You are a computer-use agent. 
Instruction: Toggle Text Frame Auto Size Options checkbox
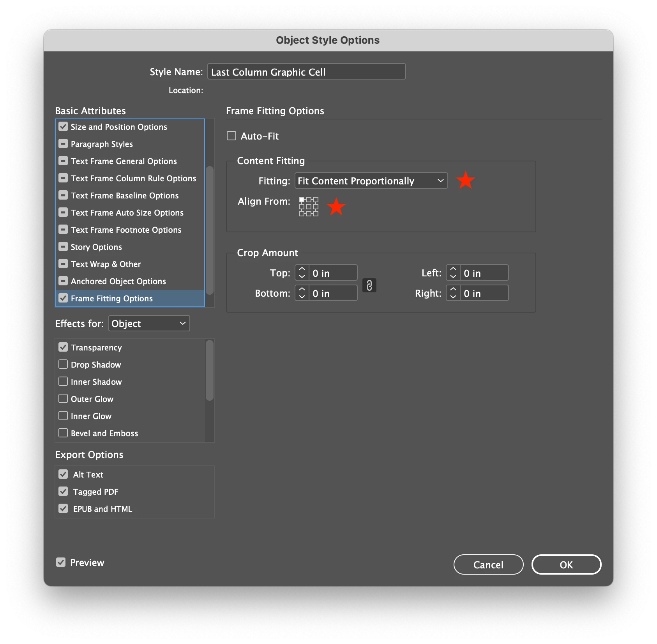point(63,212)
